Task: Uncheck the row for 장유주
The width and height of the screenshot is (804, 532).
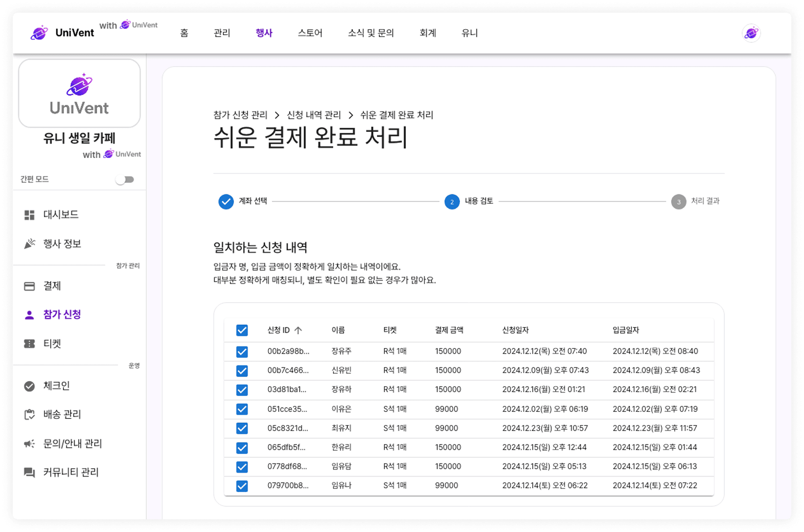Action: click(242, 352)
